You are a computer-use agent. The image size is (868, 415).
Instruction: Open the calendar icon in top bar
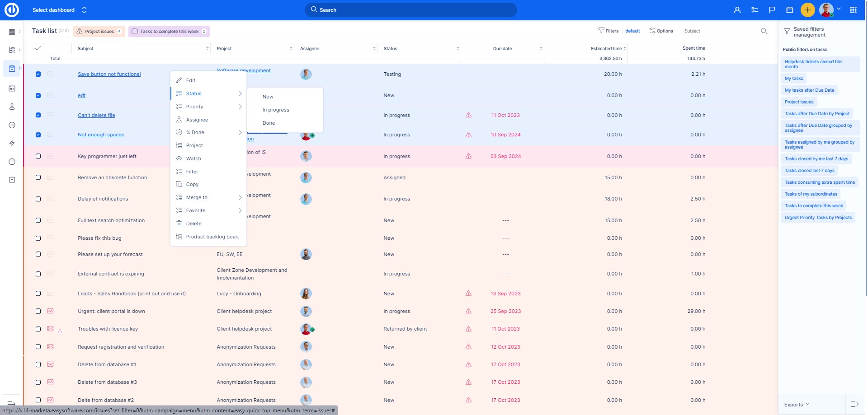790,10
